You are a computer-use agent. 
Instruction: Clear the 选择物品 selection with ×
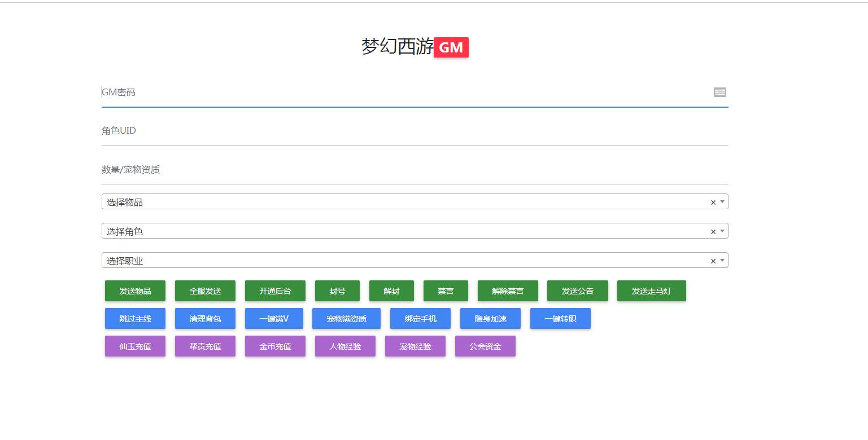point(713,203)
